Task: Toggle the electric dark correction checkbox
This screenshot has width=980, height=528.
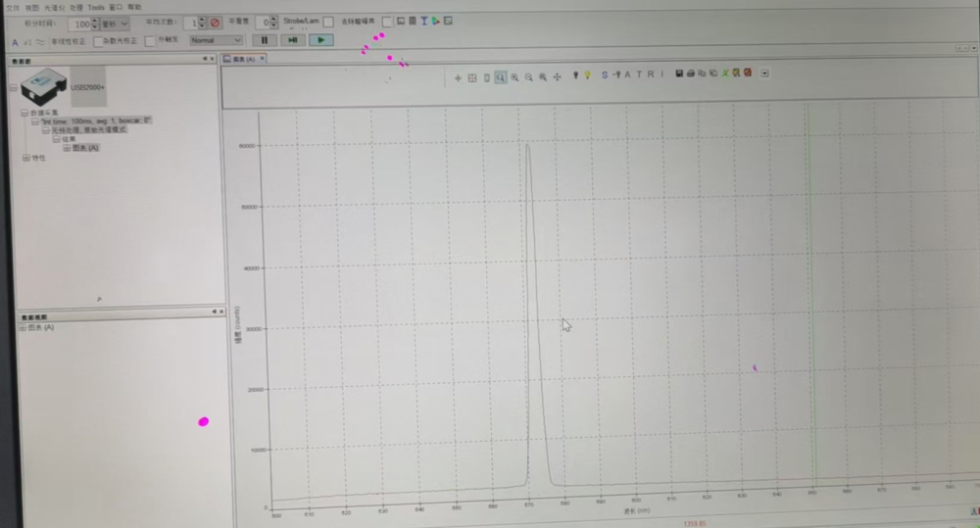Action: point(387,22)
